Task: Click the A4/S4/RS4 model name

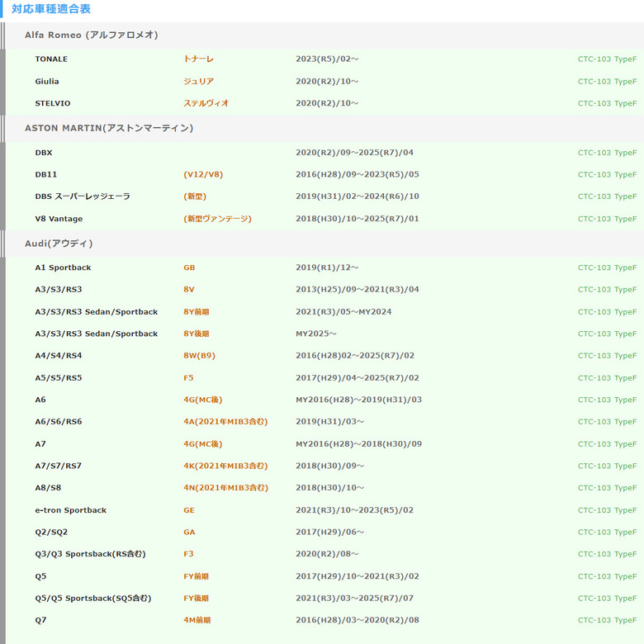Action: click(x=59, y=356)
